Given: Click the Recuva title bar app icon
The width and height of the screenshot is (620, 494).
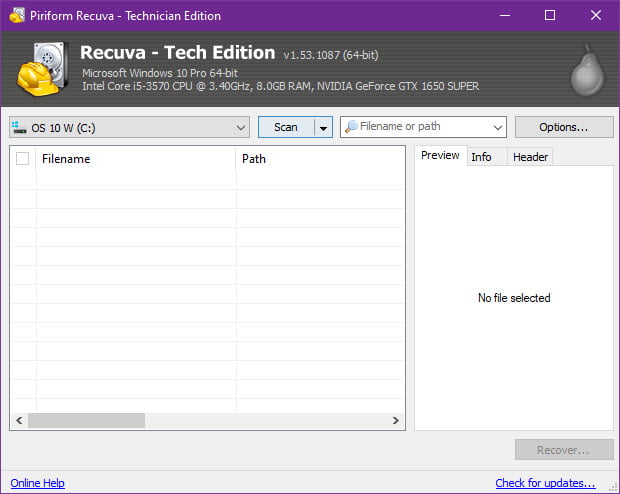Looking at the screenshot, I should click(x=17, y=15).
